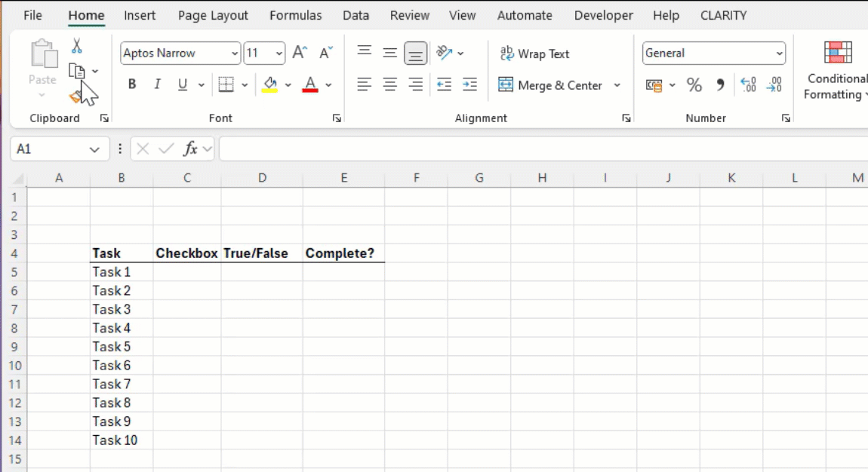Click the Percent Style icon
868x472 pixels.
(694, 84)
